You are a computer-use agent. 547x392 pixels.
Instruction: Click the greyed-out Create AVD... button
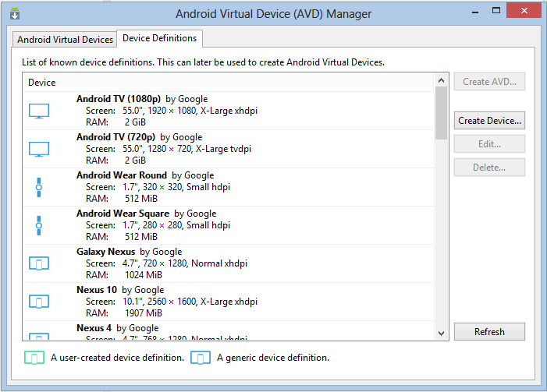tap(489, 82)
